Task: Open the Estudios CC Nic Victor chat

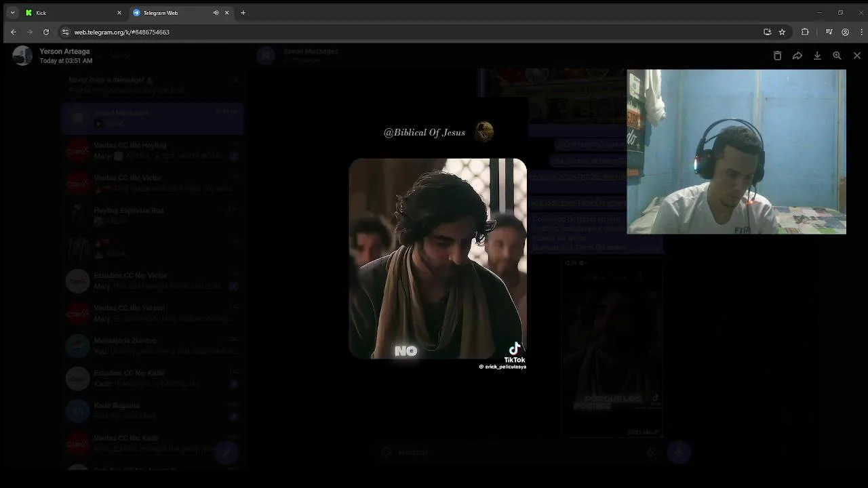Action: [x=153, y=281]
